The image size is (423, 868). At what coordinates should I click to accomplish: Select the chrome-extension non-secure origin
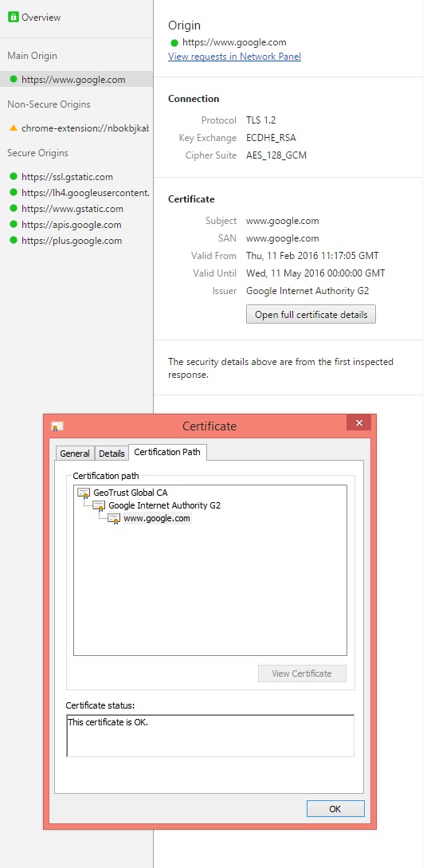pyautogui.click(x=76, y=128)
